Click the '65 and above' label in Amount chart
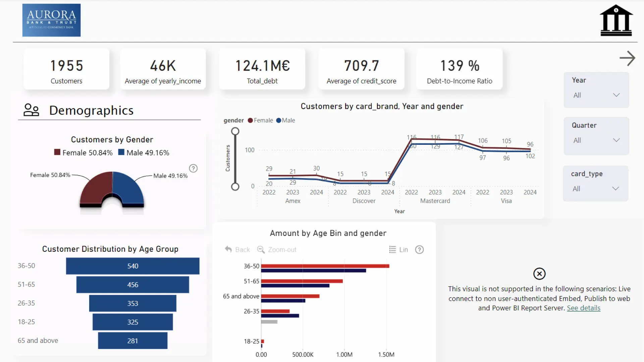The height and width of the screenshot is (362, 644). tap(241, 296)
